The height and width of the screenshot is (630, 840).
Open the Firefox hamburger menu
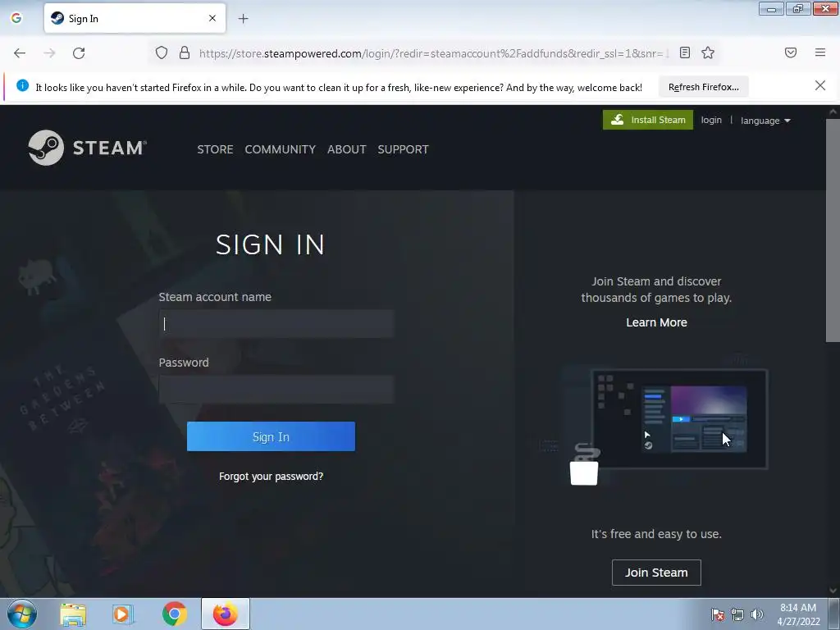click(820, 52)
